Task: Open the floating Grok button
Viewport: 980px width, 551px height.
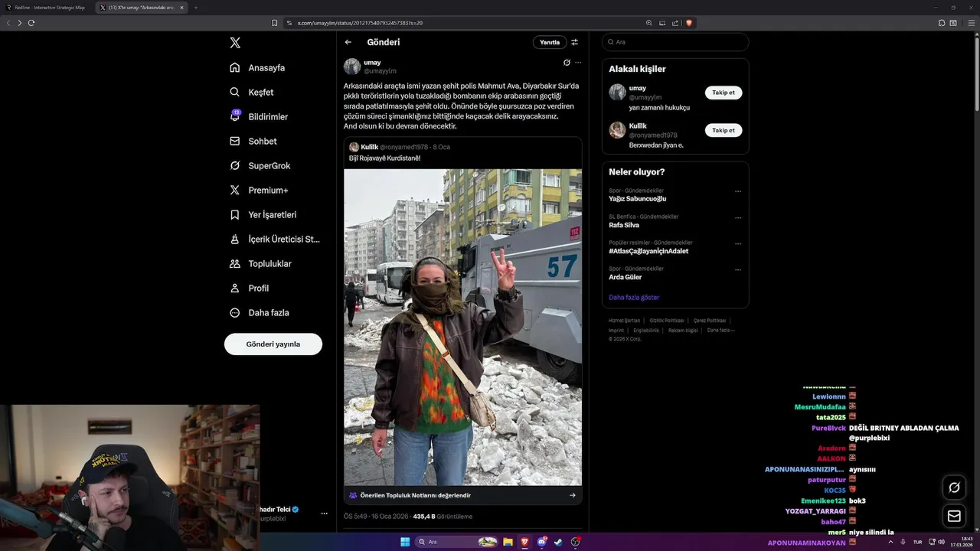Action: pyautogui.click(x=954, y=487)
